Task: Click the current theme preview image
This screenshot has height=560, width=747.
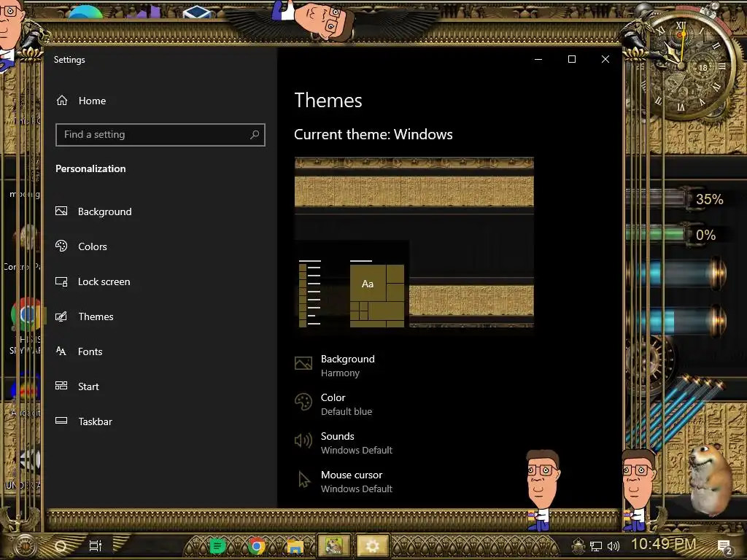Action: click(x=414, y=242)
